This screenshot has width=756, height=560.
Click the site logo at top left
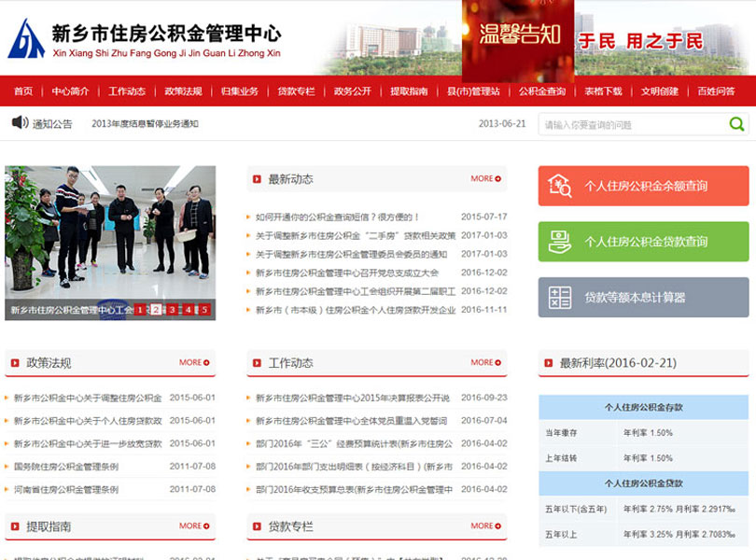(26, 39)
